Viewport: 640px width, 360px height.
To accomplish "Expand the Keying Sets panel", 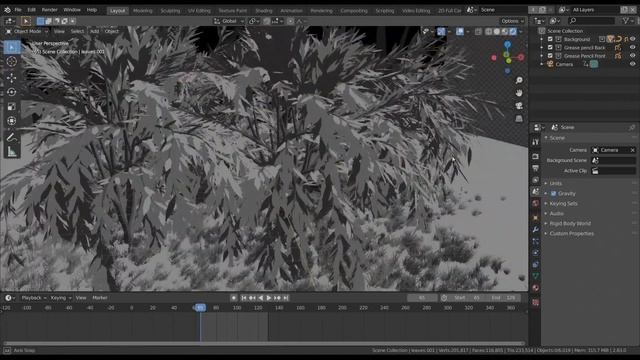I will point(563,204).
